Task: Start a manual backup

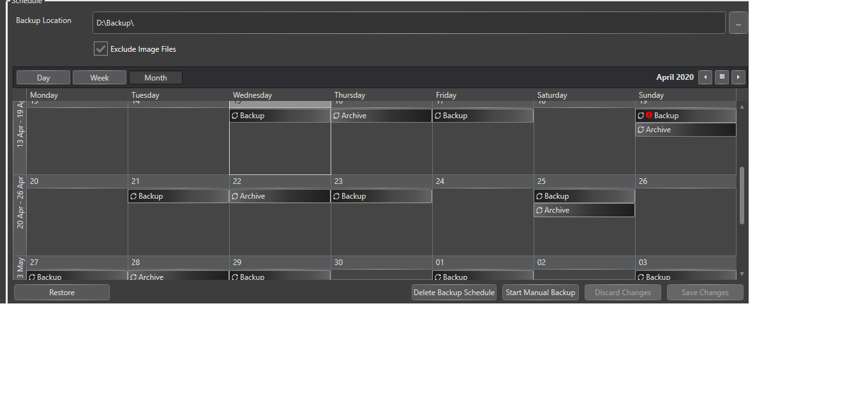Action: point(541,293)
